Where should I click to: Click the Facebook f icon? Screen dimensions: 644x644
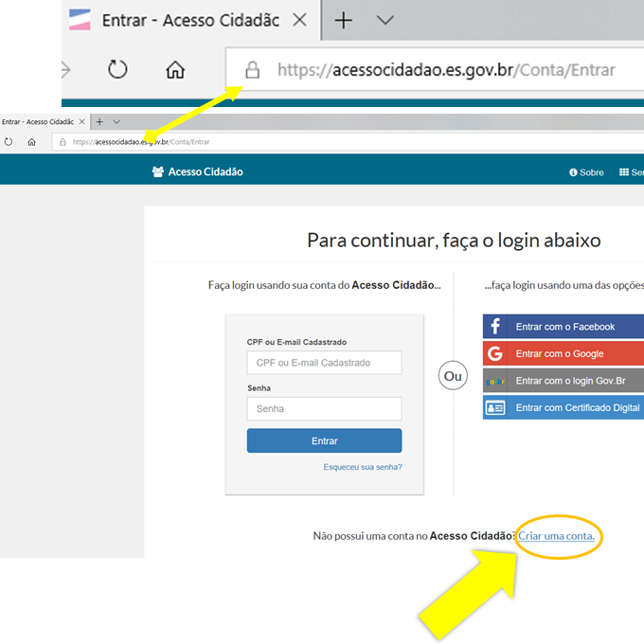(495, 327)
